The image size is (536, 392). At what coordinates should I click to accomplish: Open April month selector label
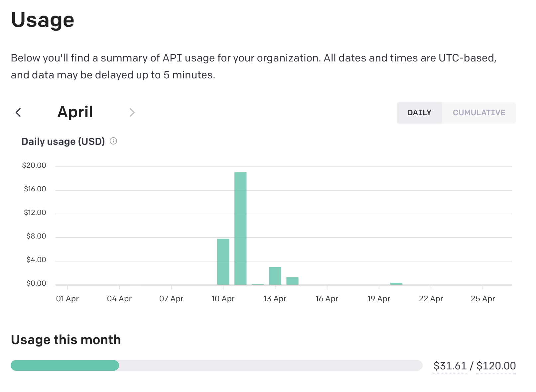point(75,112)
